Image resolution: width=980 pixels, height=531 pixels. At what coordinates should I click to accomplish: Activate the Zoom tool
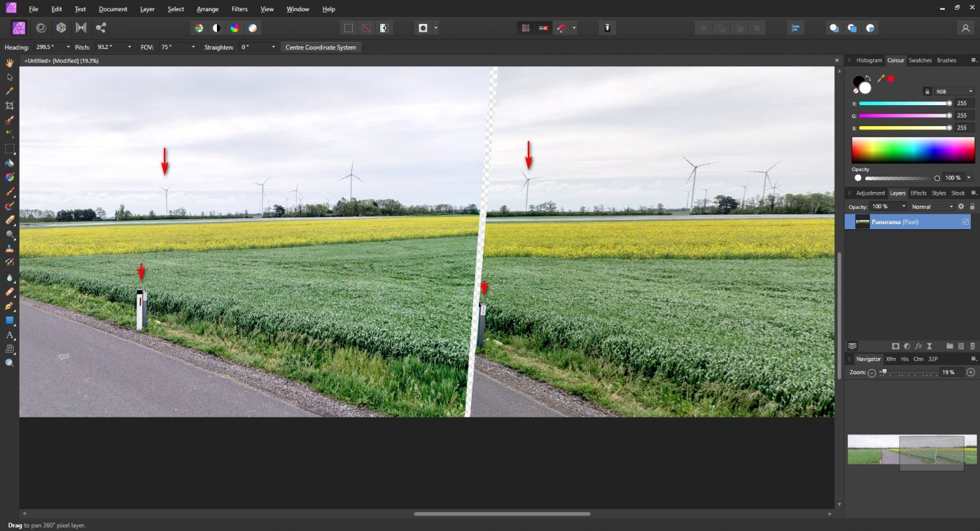point(10,364)
